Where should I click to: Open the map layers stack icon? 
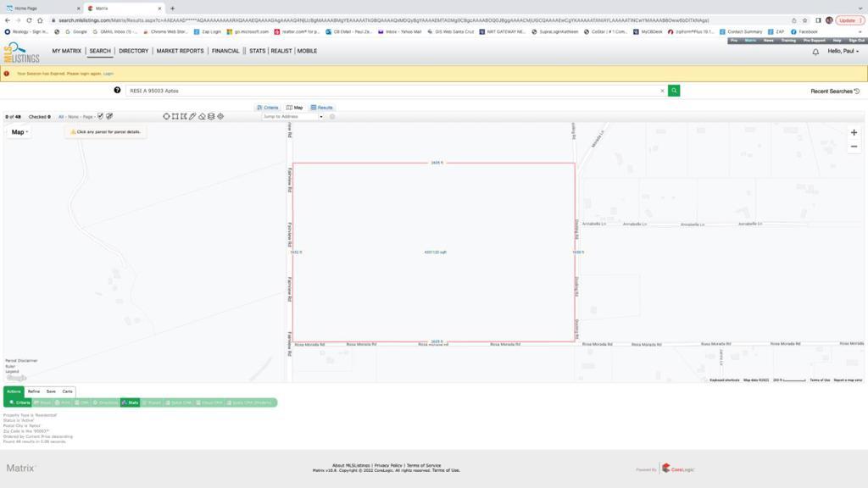coord(211,116)
